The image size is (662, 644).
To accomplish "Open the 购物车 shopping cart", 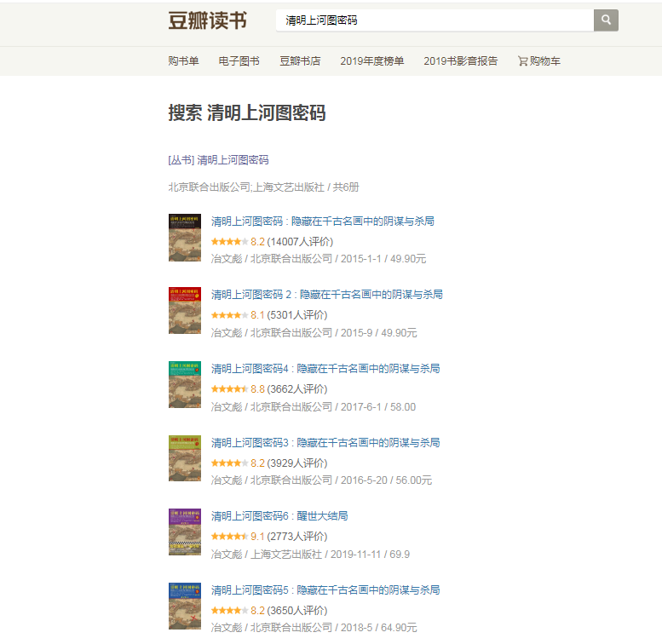I will click(539, 61).
